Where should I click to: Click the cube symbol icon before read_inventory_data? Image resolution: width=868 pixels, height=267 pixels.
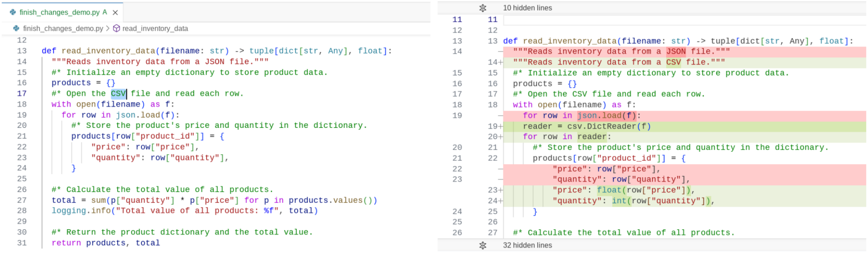pyautogui.click(x=116, y=28)
